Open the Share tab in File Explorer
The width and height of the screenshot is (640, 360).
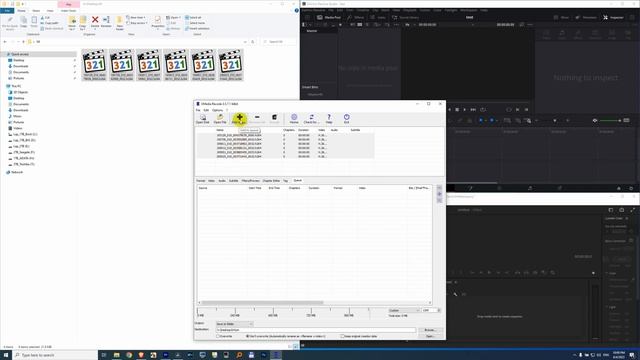36,11
